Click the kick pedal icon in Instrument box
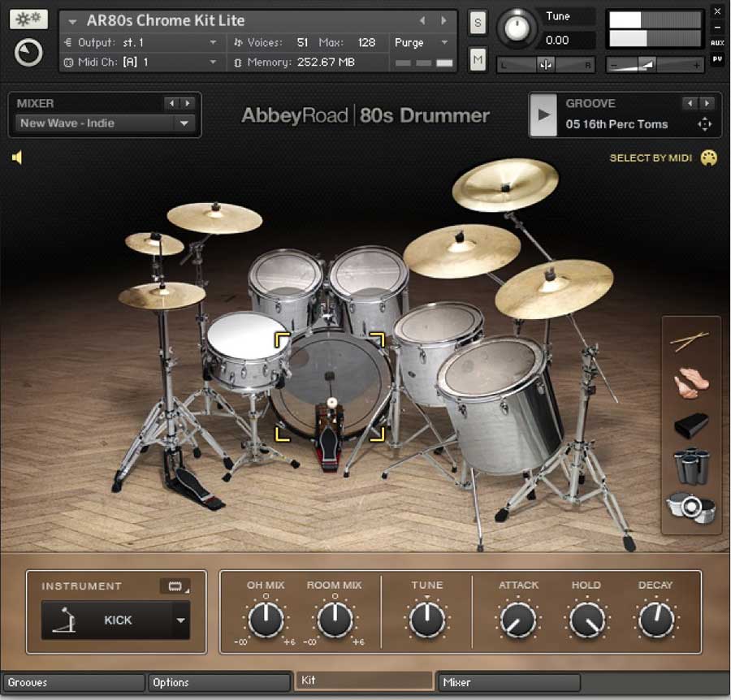 click(65, 620)
